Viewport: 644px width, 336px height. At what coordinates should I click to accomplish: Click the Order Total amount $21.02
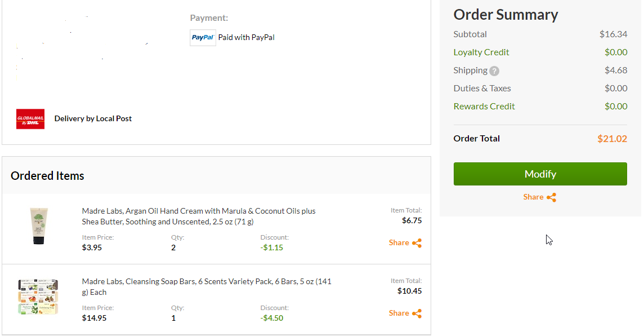[x=612, y=139]
